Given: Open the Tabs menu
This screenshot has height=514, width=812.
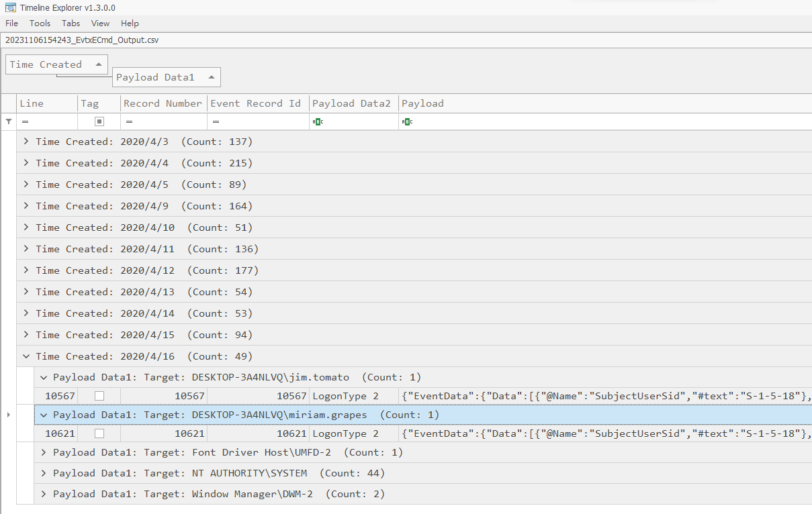Looking at the screenshot, I should pos(71,23).
